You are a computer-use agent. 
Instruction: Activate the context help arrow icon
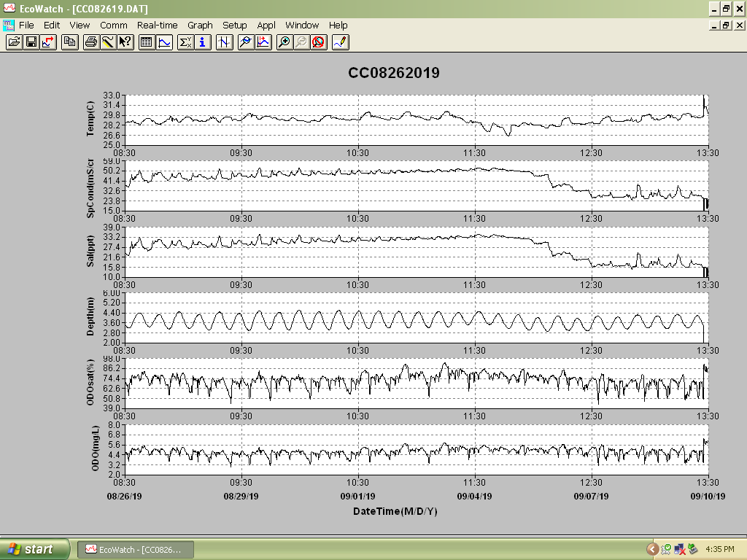(x=125, y=42)
